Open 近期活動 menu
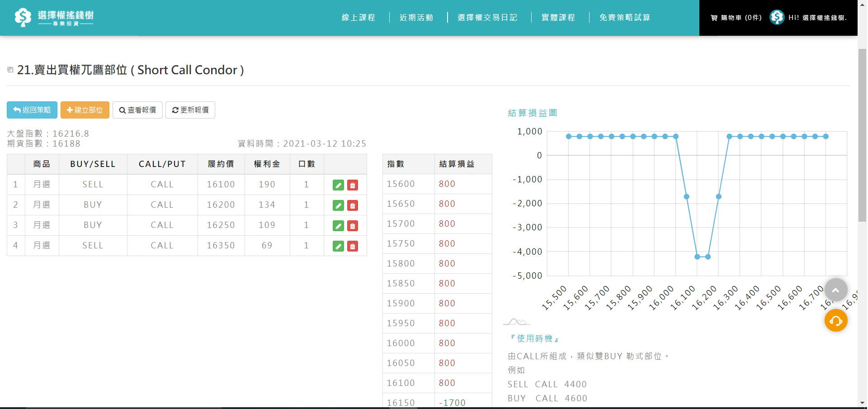 pos(416,18)
